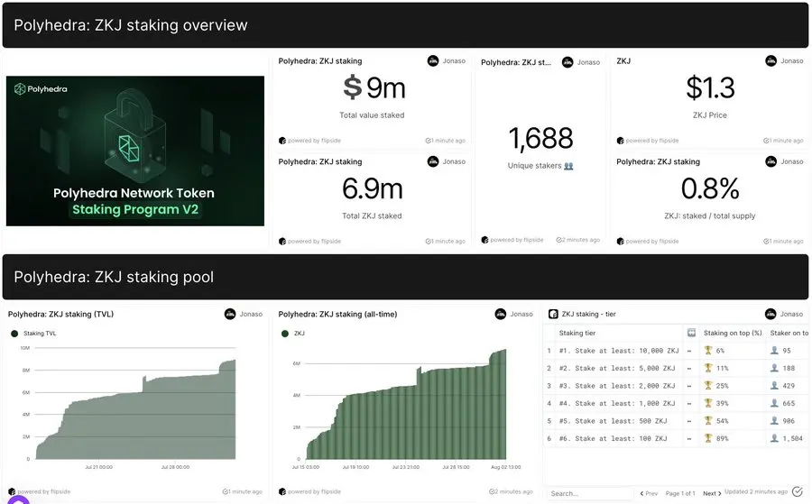Expand the row for Stake at least 10,000 ZKJ
The image size is (812, 504).
pyautogui.click(x=690, y=351)
